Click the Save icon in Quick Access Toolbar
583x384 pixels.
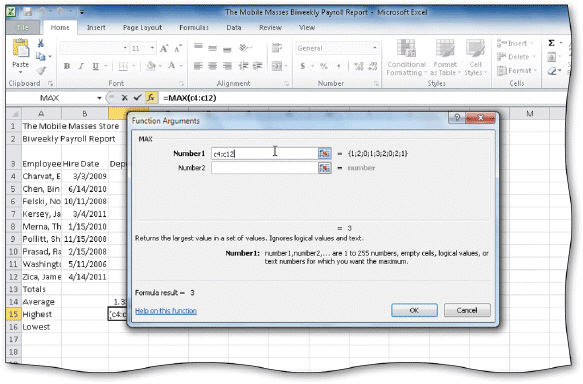point(28,12)
